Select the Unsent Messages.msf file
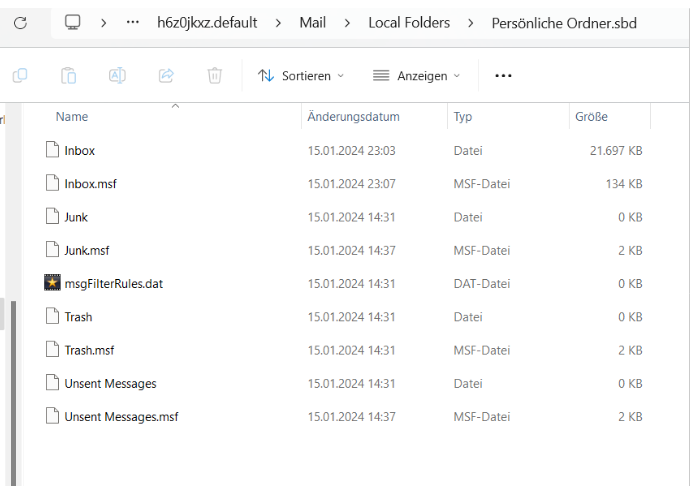Viewport: 692px width, 486px height. point(121,417)
